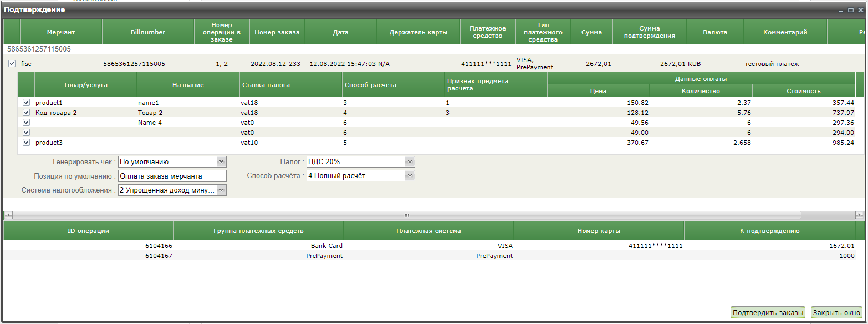Screen dimensions: 868x324
Task: Click right arrow of horizontal scrollbar
Action: 860,215
